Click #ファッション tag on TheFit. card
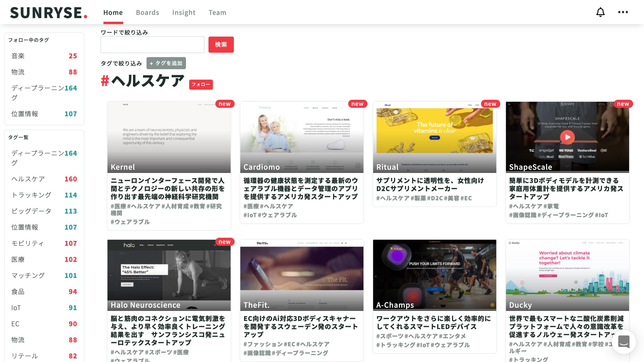644x362 pixels. (263, 344)
